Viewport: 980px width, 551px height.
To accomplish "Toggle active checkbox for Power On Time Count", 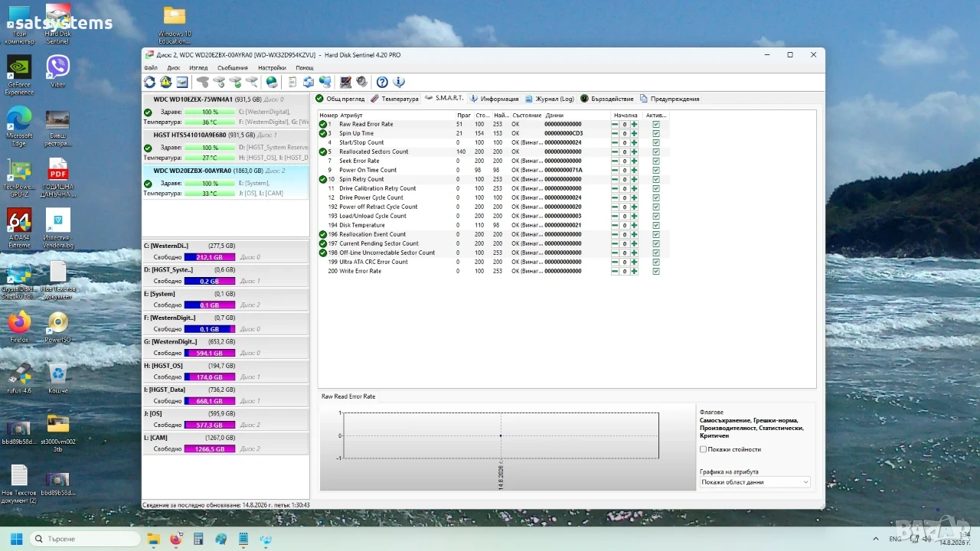I will 656,170.
